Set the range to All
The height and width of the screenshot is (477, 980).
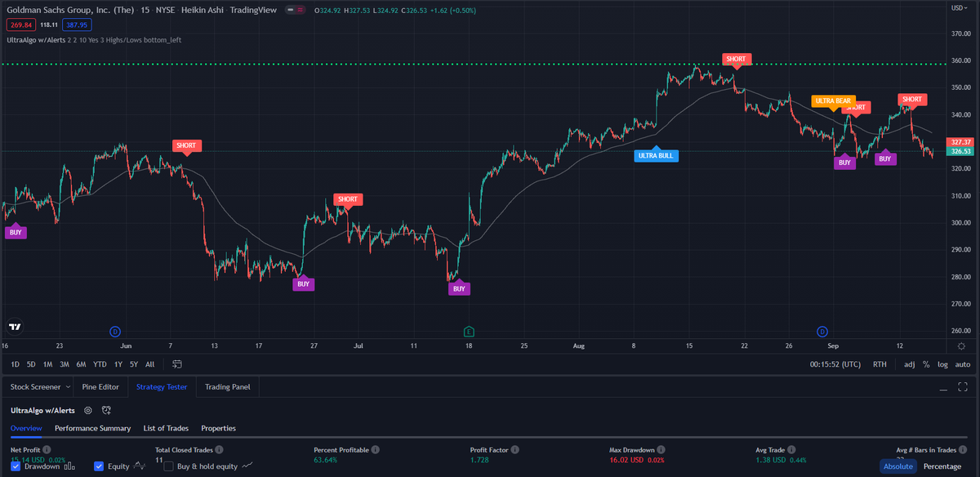149,364
